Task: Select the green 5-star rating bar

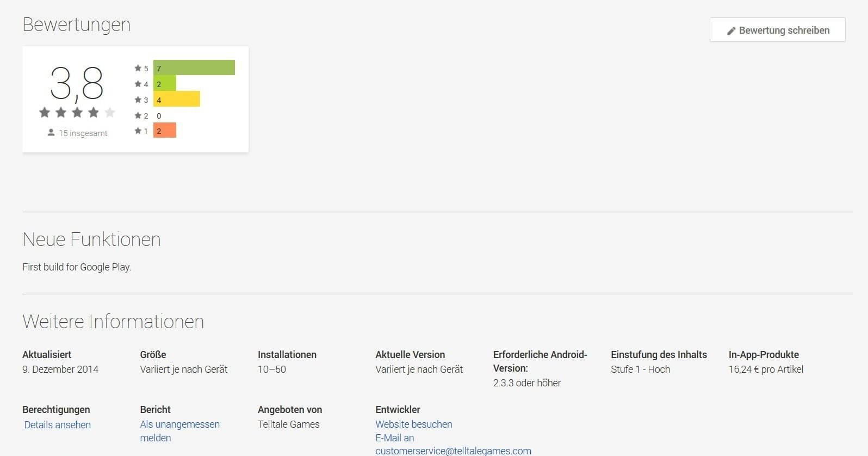Action: point(194,68)
